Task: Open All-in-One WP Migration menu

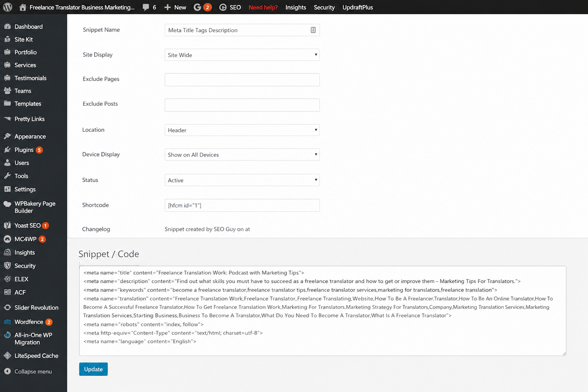Action: pos(33,339)
